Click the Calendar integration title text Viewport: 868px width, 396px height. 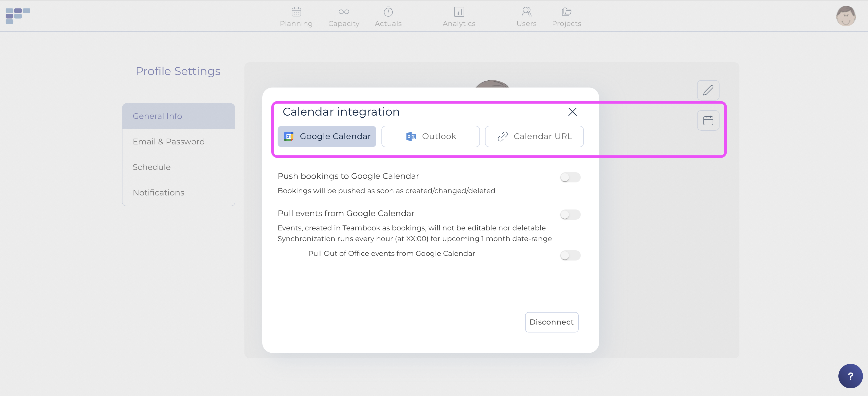pos(341,112)
